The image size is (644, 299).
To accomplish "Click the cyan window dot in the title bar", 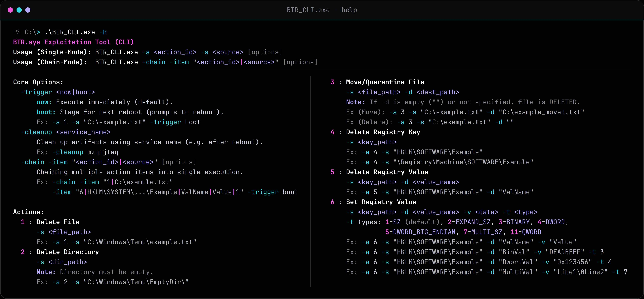I will (19, 10).
